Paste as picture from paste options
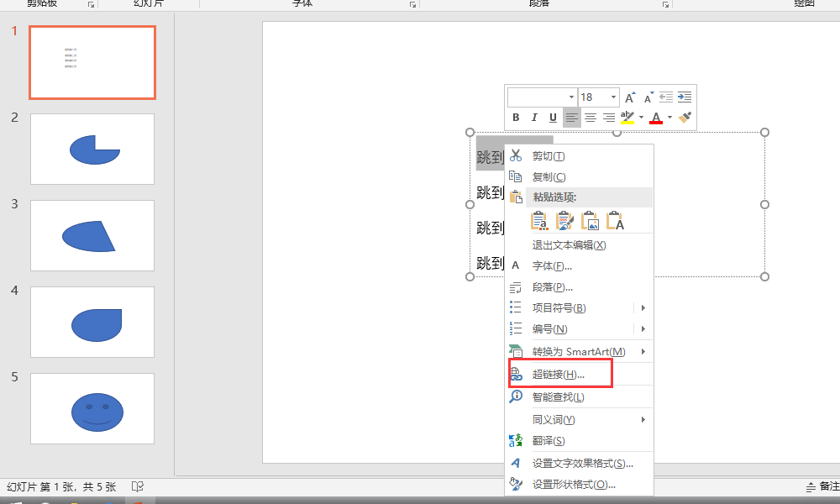This screenshot has height=504, width=840. 591,221
